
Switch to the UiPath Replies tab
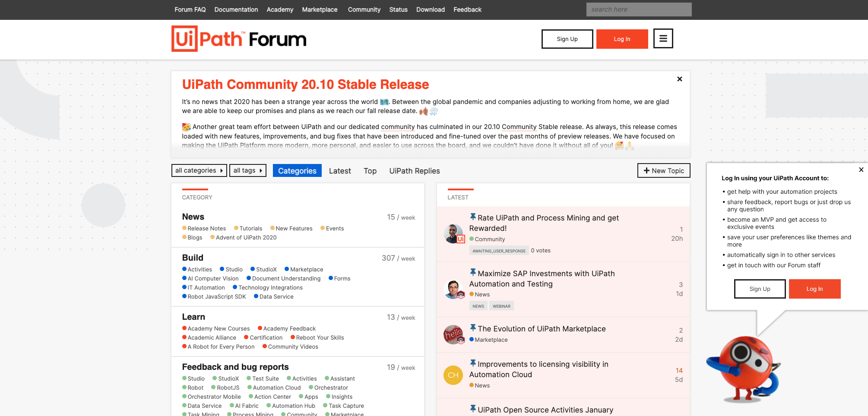click(x=415, y=171)
